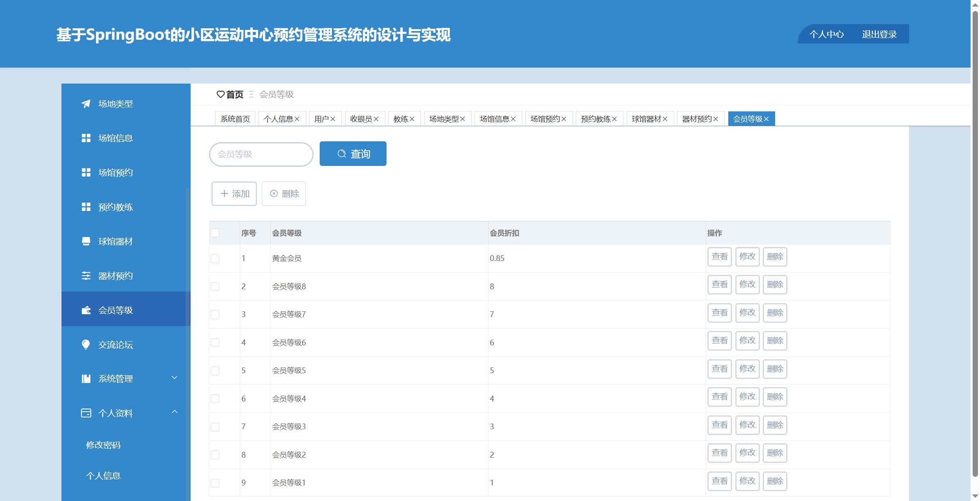
Task: Click the 修改 button for 会员等级3
Action: point(747,425)
